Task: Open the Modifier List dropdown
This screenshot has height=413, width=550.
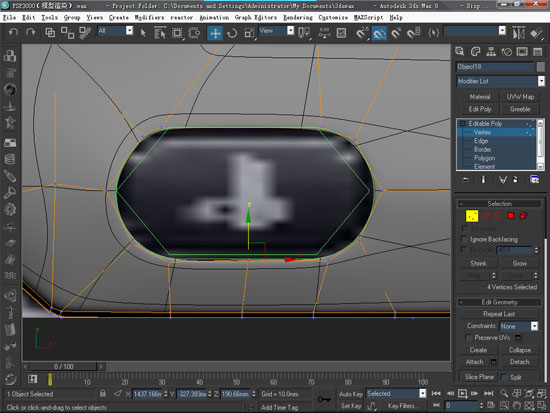Action: (501, 81)
